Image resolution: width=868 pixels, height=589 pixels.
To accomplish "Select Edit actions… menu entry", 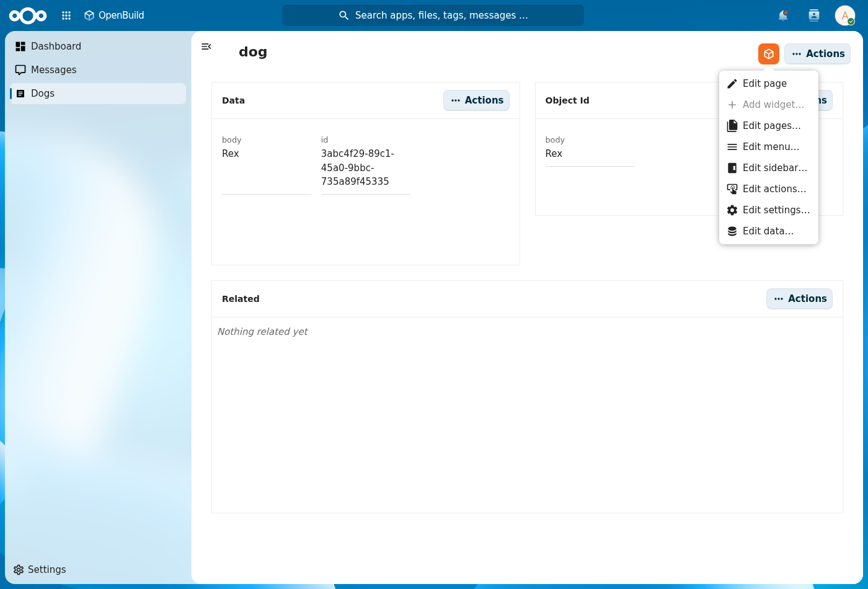I will pyautogui.click(x=769, y=189).
